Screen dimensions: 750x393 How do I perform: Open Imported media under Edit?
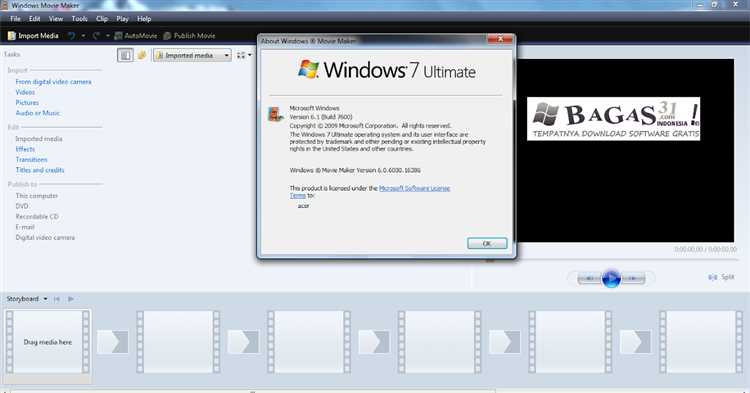39,139
